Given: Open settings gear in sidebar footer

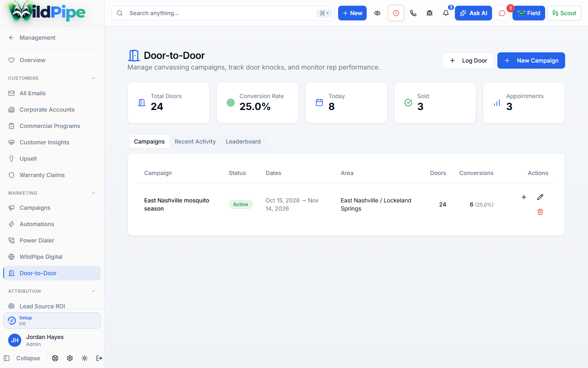Looking at the screenshot, I should [70, 358].
